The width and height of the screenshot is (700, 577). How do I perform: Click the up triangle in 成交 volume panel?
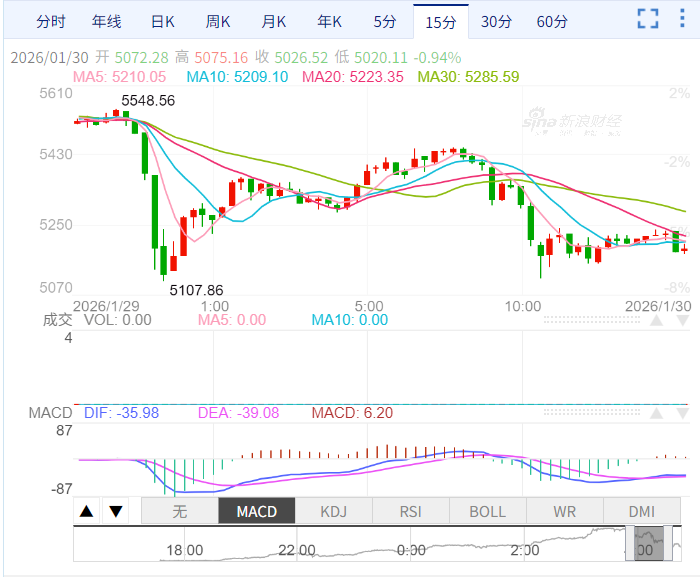(656, 320)
